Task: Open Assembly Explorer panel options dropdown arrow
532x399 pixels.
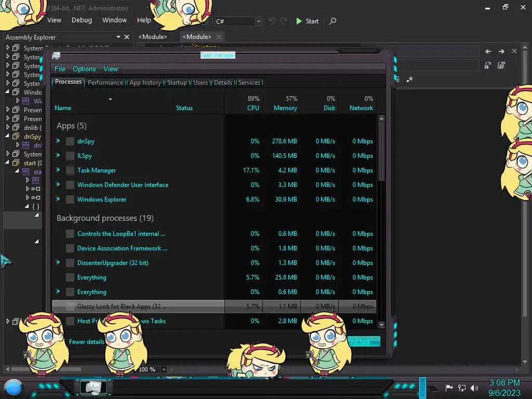Action: (x=118, y=37)
